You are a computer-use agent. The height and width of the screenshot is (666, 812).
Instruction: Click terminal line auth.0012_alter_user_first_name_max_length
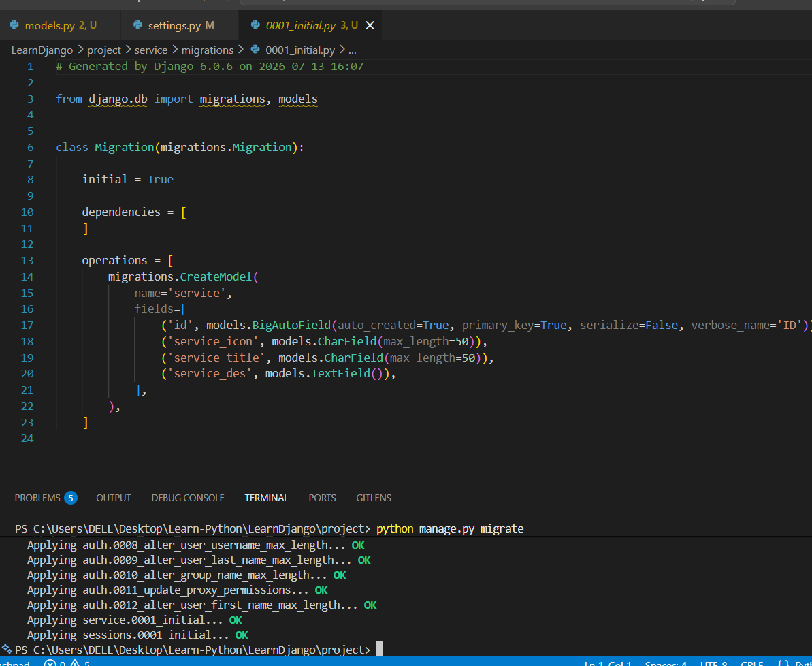[x=202, y=605]
